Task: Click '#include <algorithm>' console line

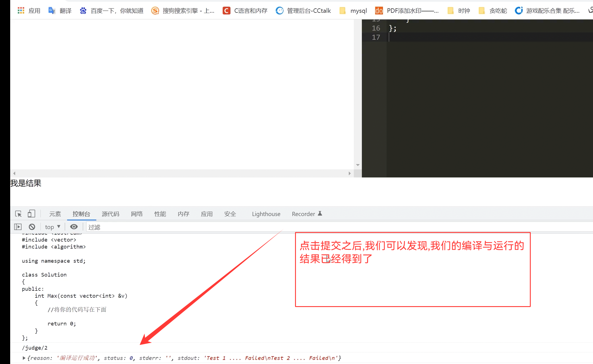Action: (x=54, y=247)
